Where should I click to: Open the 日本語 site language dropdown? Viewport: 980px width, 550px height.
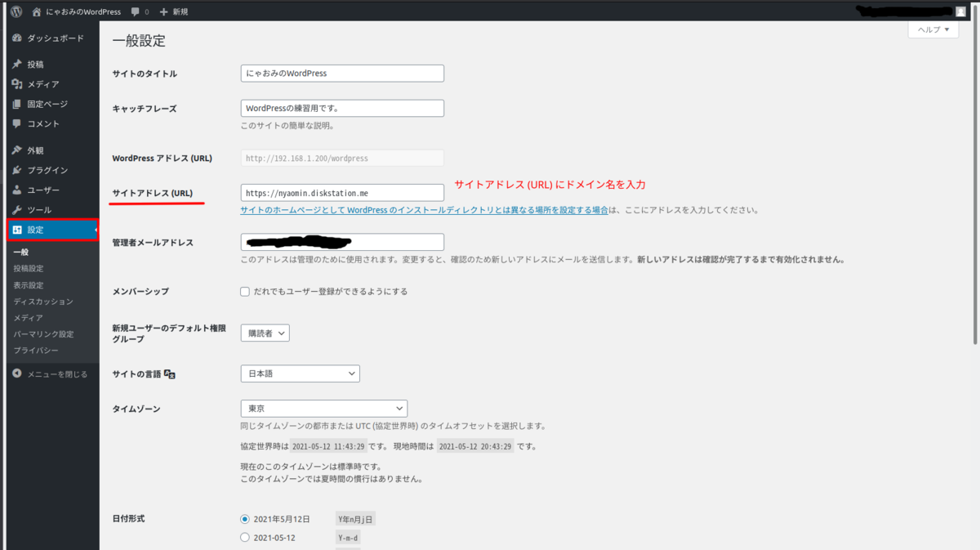tap(300, 373)
